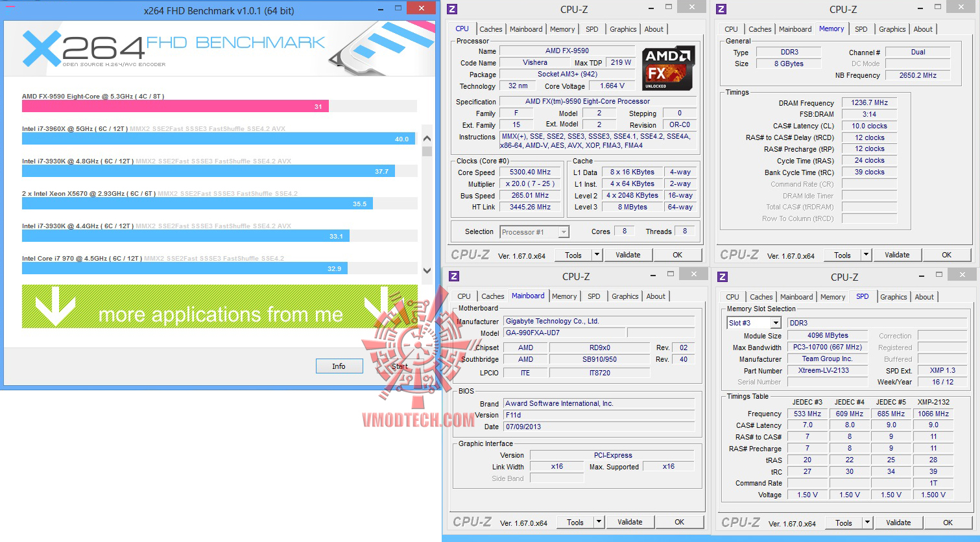Open the About tab in the CPU-Z CPU window
This screenshot has height=542, width=980.
tap(654, 29)
